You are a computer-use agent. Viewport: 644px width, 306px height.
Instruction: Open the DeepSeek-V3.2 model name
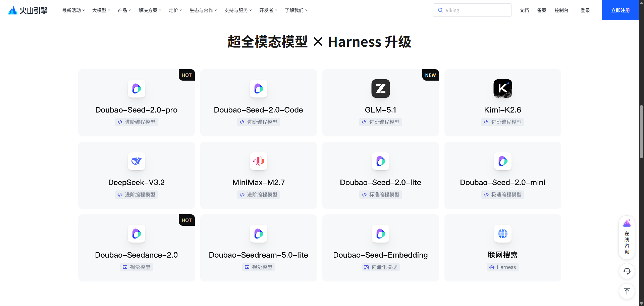click(137, 182)
